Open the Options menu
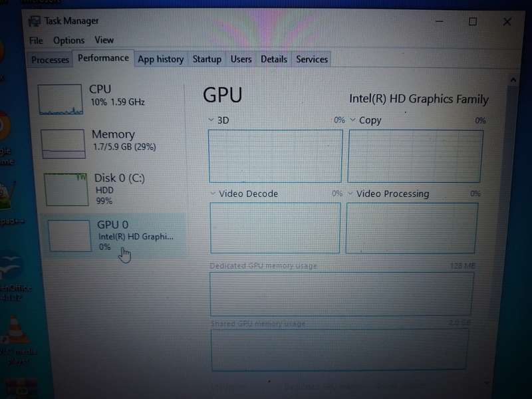The image size is (532, 399). [69, 41]
